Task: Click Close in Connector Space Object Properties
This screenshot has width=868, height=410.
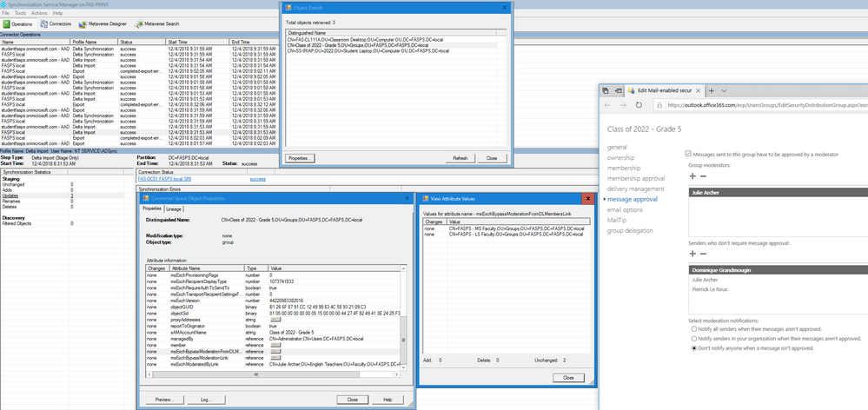Action: coord(352,400)
